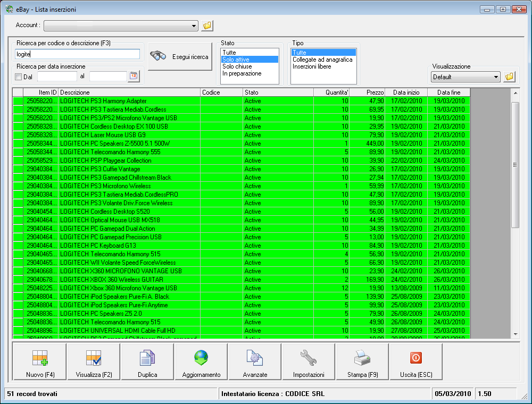This screenshot has width=532, height=404.
Task: Select row LOGITECH Telecomando Harmony 555
Action: point(241,152)
